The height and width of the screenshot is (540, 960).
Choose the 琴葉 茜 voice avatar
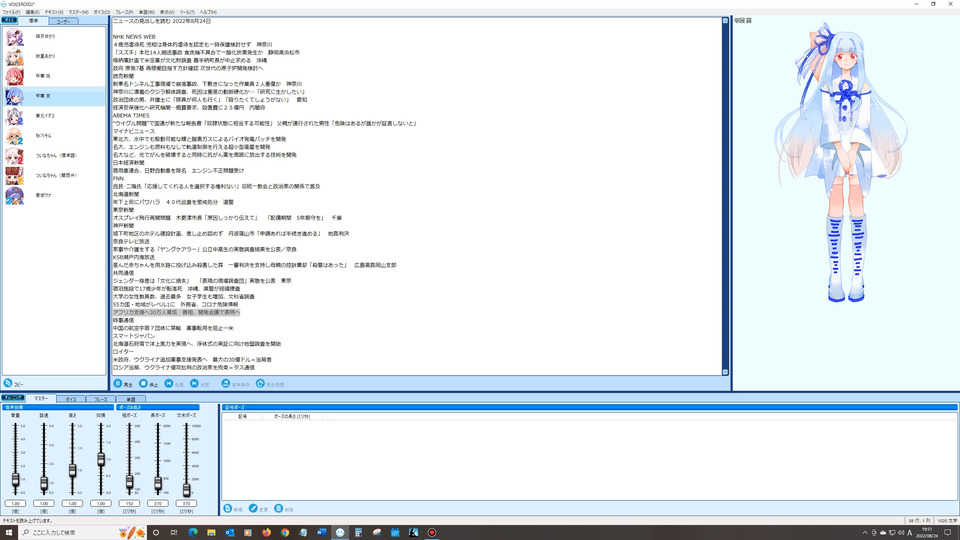pos(15,76)
